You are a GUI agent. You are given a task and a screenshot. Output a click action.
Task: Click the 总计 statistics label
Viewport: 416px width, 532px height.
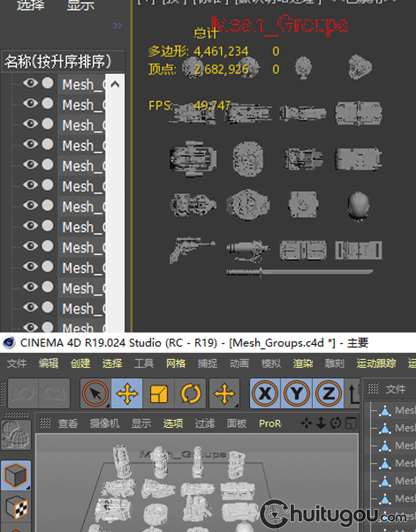205,33
